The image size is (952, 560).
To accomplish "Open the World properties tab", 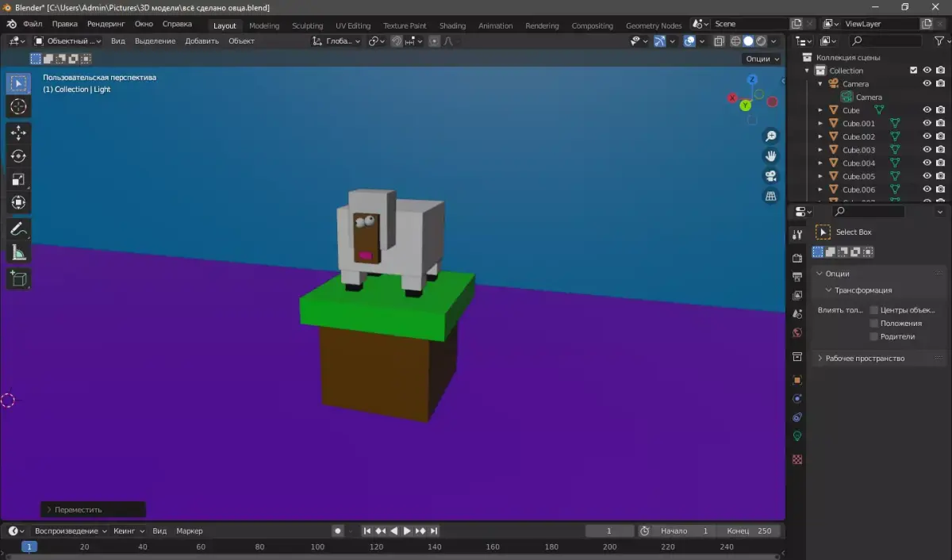I will point(797,333).
